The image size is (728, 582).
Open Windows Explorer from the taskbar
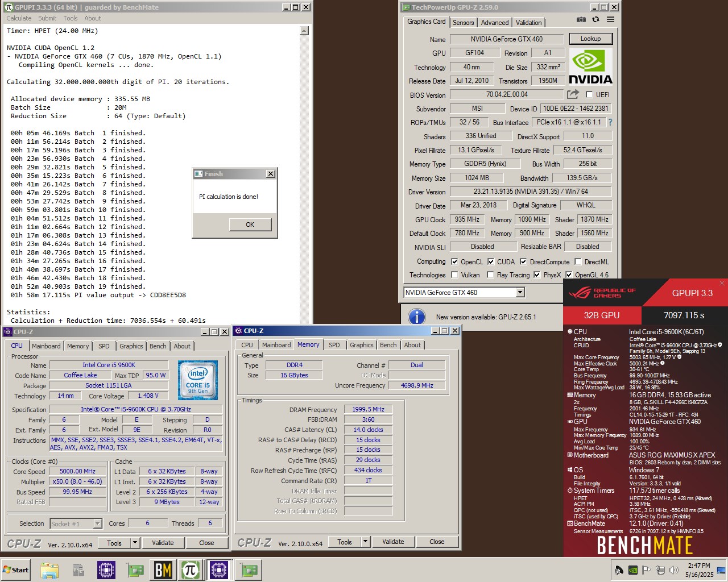(49, 569)
